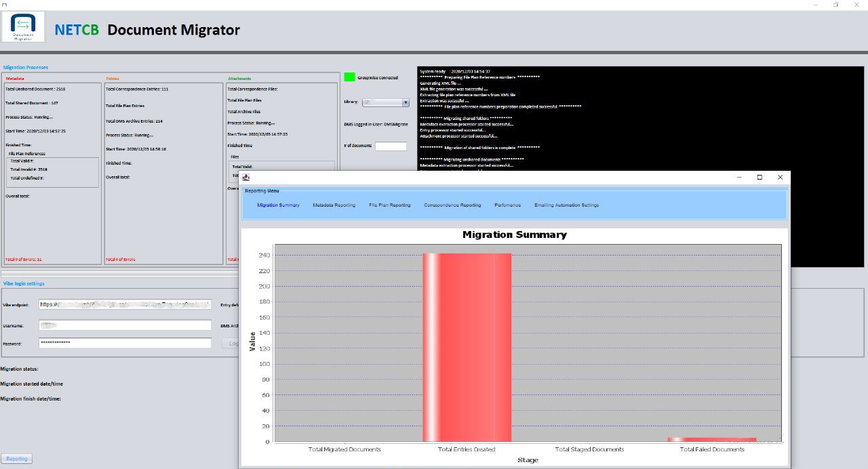868x469 pixels.
Task: Close the reporting window
Action: point(780,178)
